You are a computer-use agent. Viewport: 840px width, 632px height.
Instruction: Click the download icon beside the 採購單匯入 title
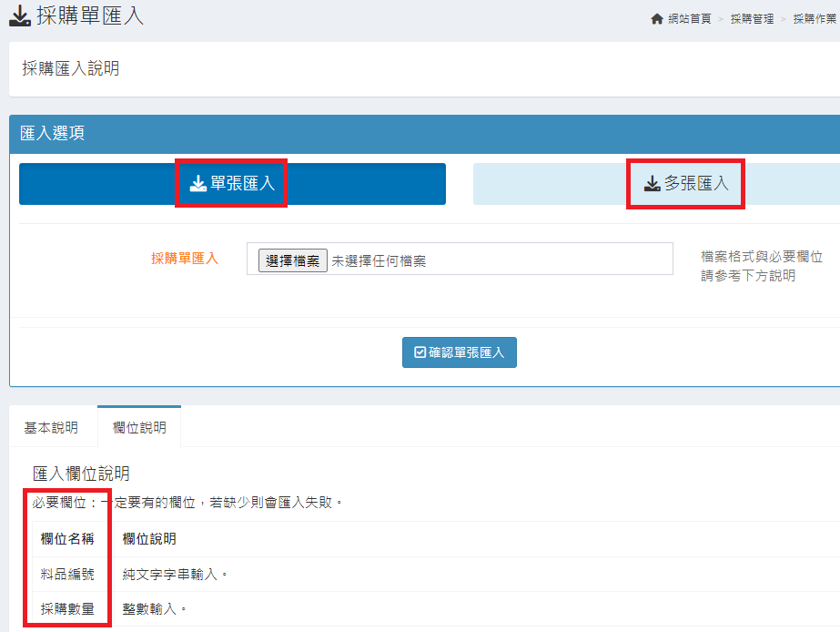[x=20, y=16]
